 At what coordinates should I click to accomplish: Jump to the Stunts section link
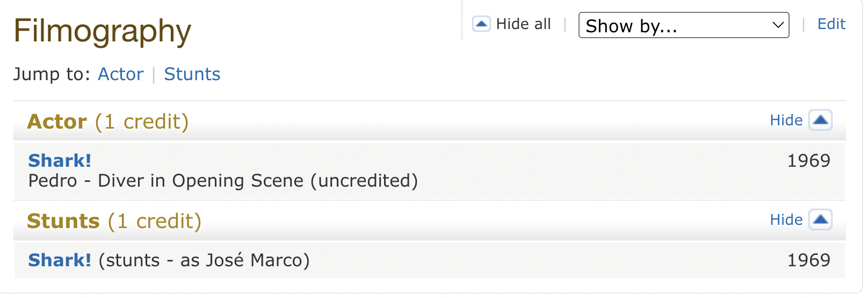point(192,74)
